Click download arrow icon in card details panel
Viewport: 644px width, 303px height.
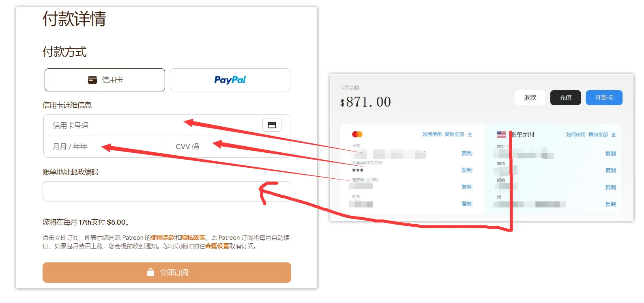pyautogui.click(x=470, y=134)
